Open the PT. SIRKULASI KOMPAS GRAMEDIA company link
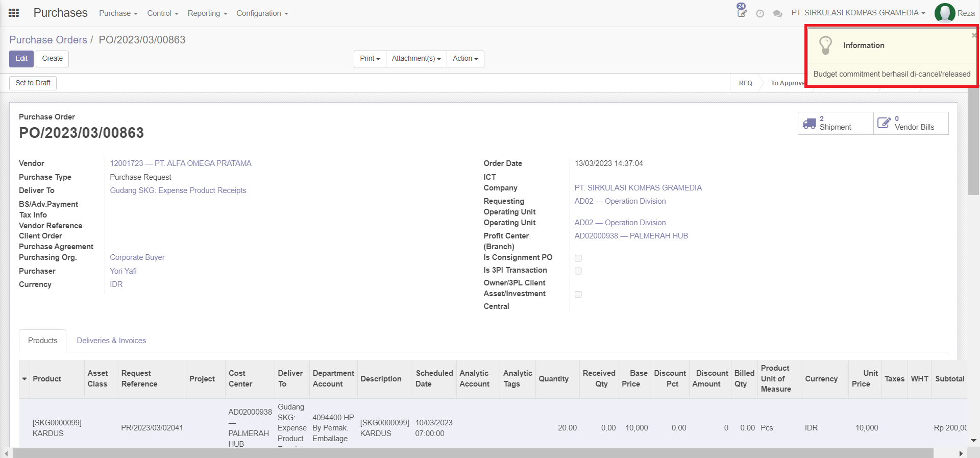Viewport: 980px width, 458px height. (x=638, y=188)
